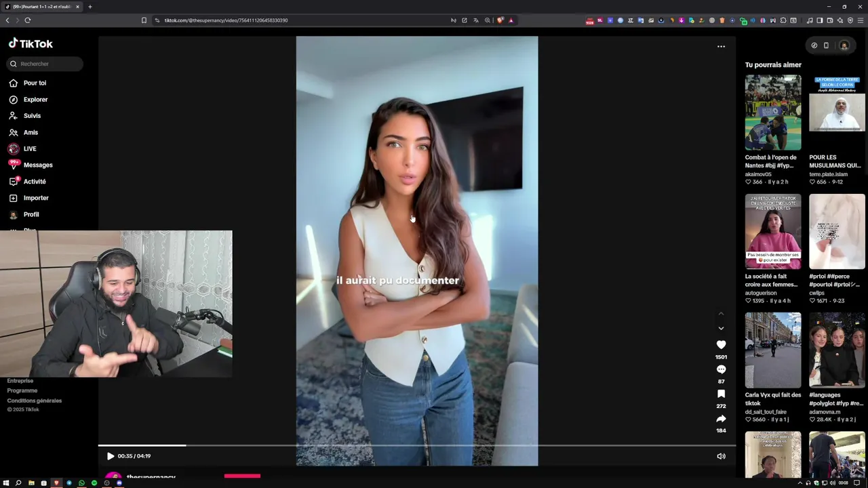868x488 pixels.
Task: Open the taskbar search icon
Action: coord(18,483)
